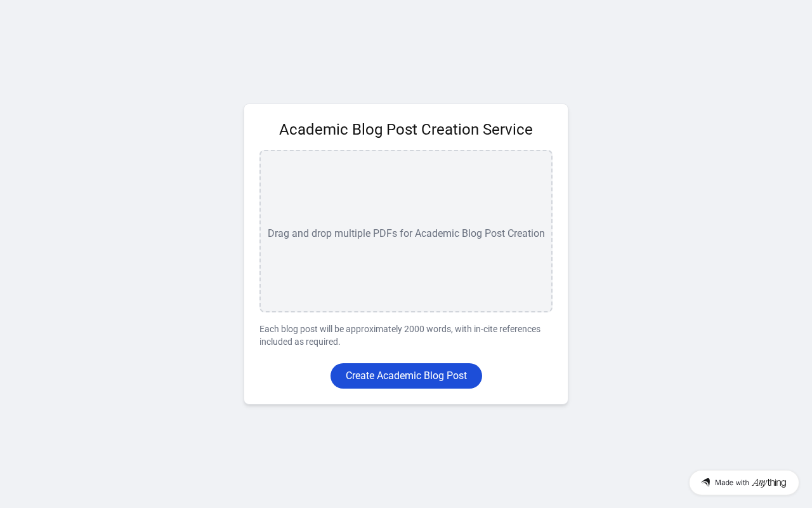This screenshot has height=508, width=812.
Task: Click the bird logo icon in badge
Action: click(705, 483)
